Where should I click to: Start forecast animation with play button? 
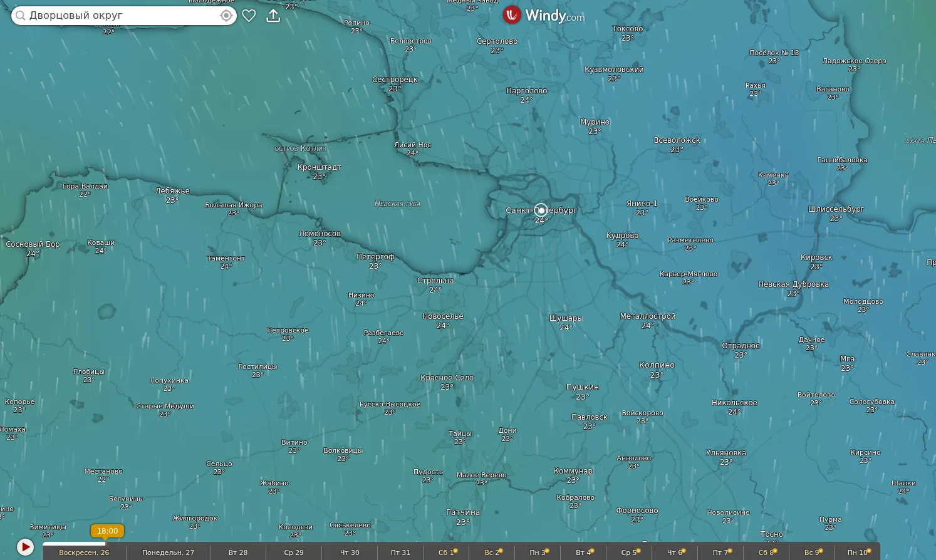[25, 547]
